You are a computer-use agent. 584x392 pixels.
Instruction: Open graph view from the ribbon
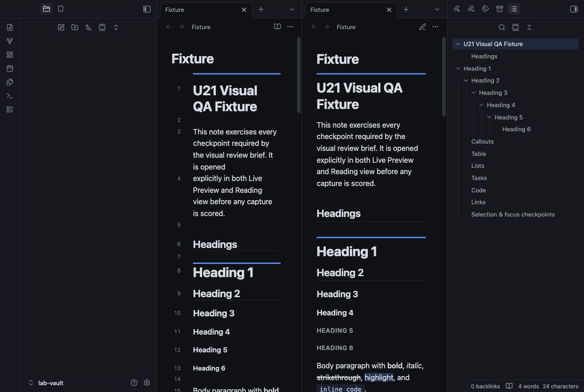(x=10, y=41)
